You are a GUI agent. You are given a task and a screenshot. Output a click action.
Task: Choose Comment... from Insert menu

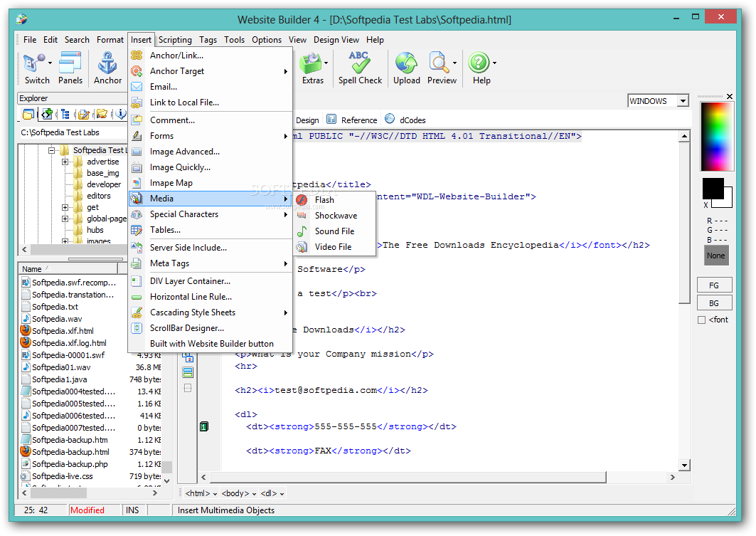tap(211, 120)
